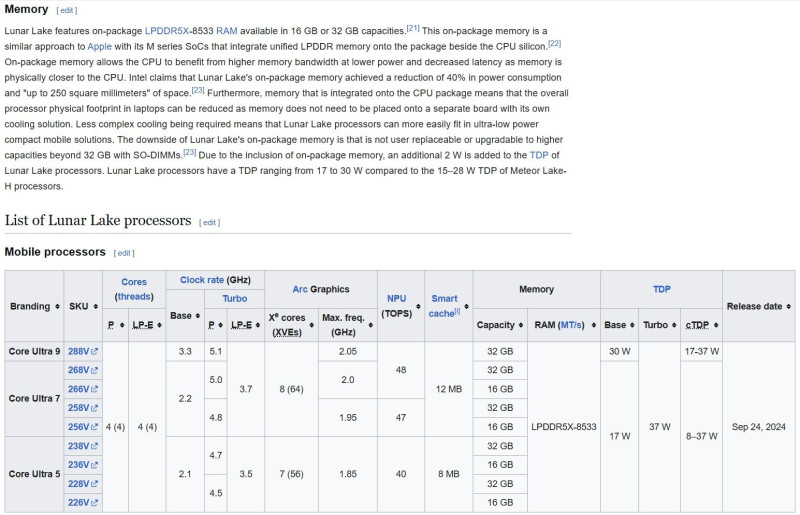Open the 226V processor link
Image resolution: width=800 pixels, height=515 pixels.
[x=83, y=502]
